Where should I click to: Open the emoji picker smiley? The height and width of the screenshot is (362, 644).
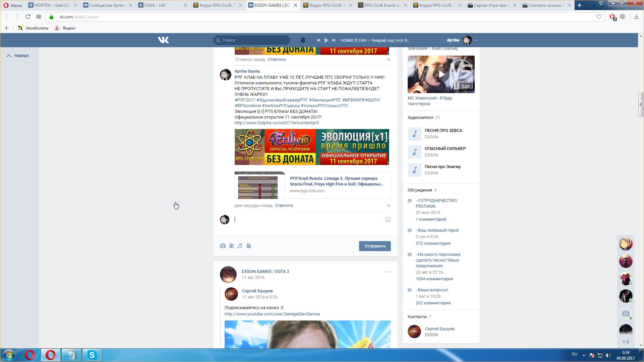[388, 220]
